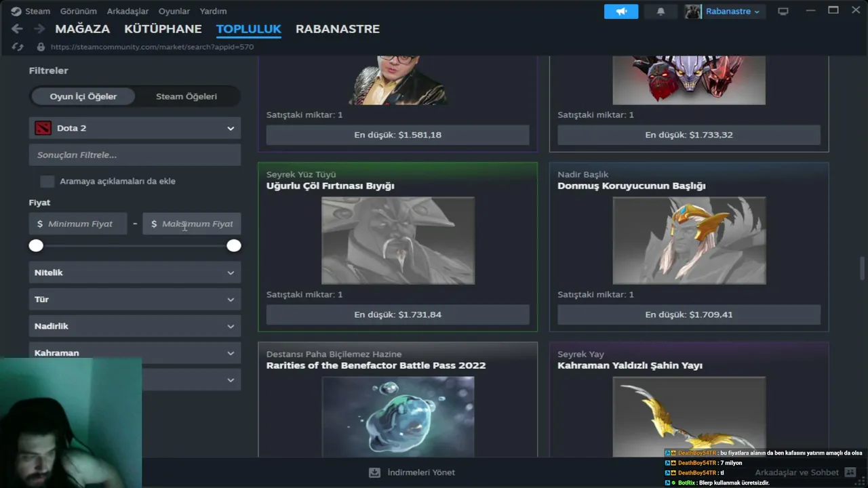The width and height of the screenshot is (868, 488).
Task: Expand the filter section below Kahraman
Action: point(191,380)
